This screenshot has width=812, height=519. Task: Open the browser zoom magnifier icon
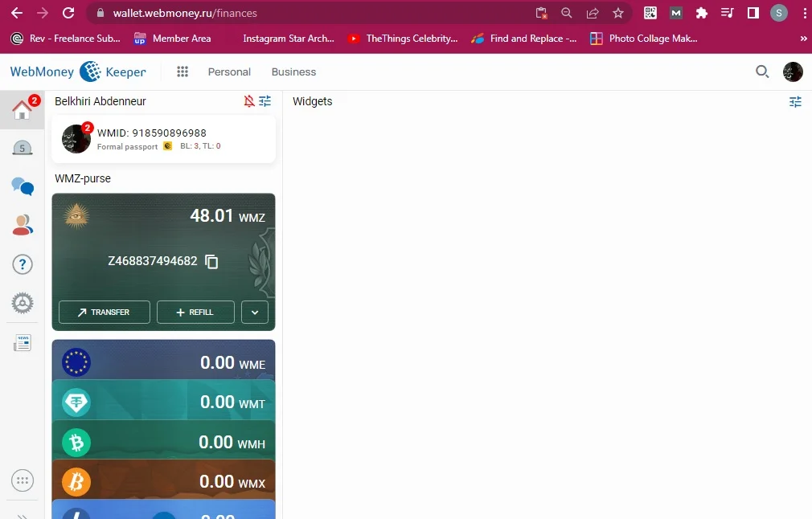point(567,13)
